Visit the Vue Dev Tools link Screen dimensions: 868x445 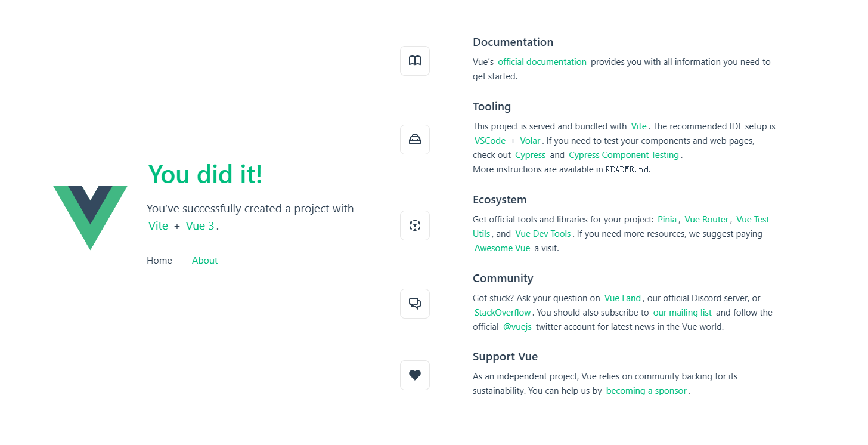click(543, 234)
